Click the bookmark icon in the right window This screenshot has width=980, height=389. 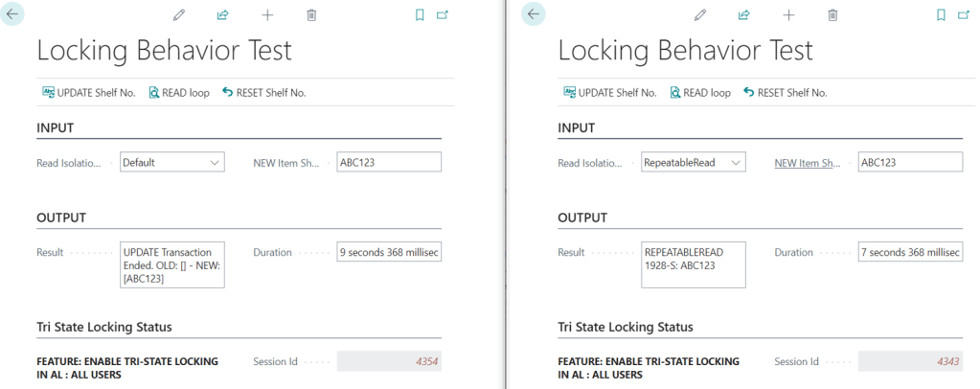click(941, 15)
